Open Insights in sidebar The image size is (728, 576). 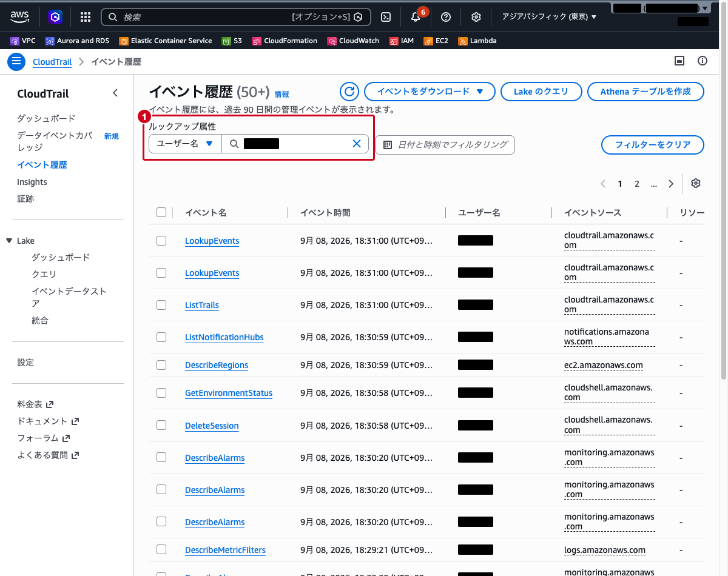point(32,182)
